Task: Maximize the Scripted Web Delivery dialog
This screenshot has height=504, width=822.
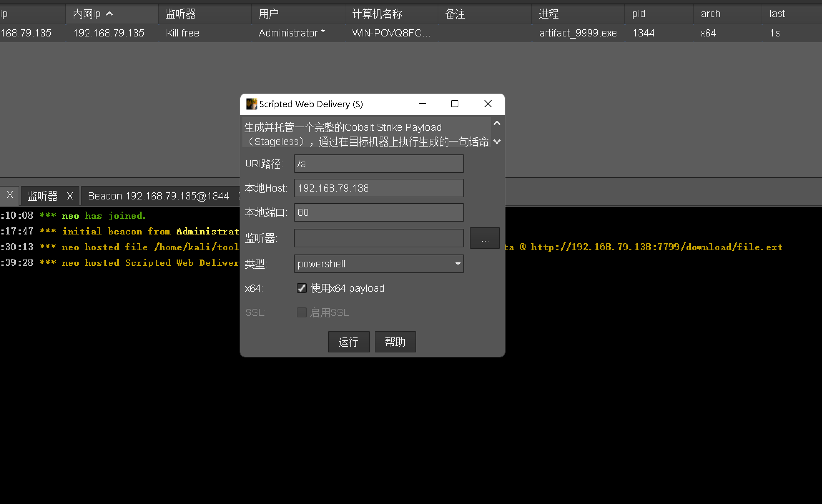Action: click(x=454, y=104)
